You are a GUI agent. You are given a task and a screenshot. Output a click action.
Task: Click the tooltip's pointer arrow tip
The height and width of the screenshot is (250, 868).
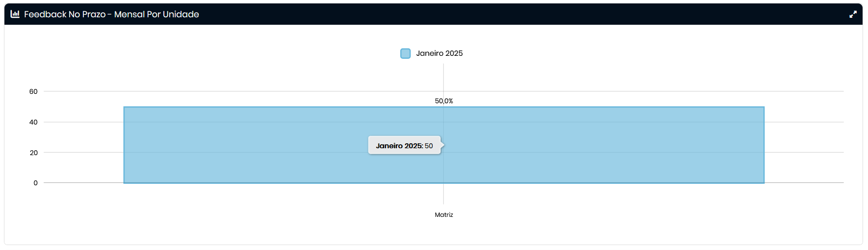point(443,145)
